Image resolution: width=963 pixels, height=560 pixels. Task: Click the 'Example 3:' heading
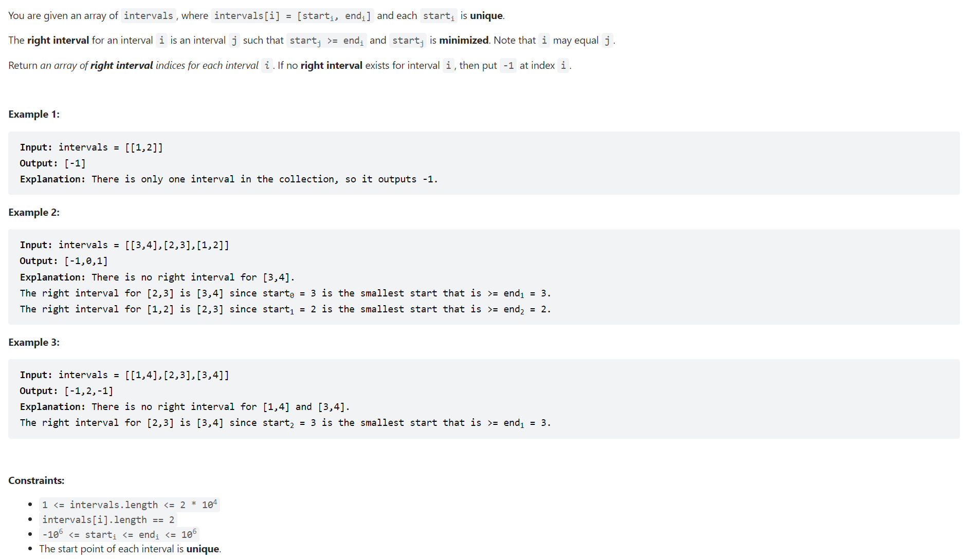click(x=34, y=343)
